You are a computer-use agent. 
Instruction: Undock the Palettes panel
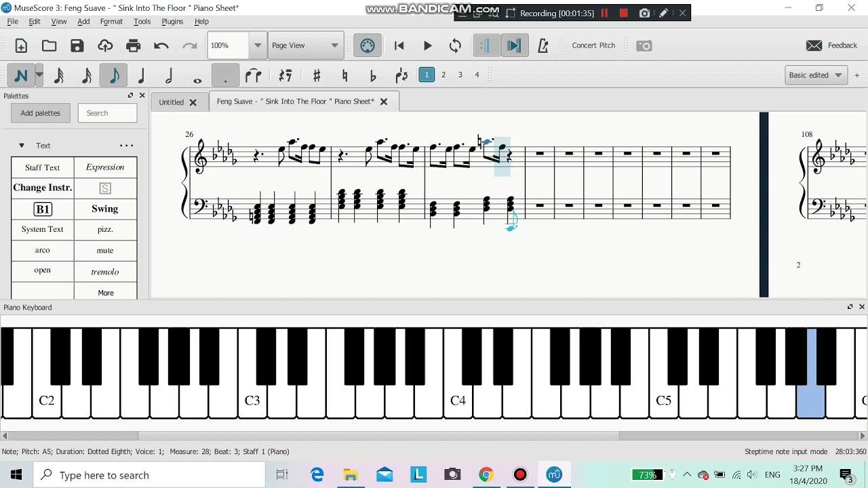click(131, 96)
